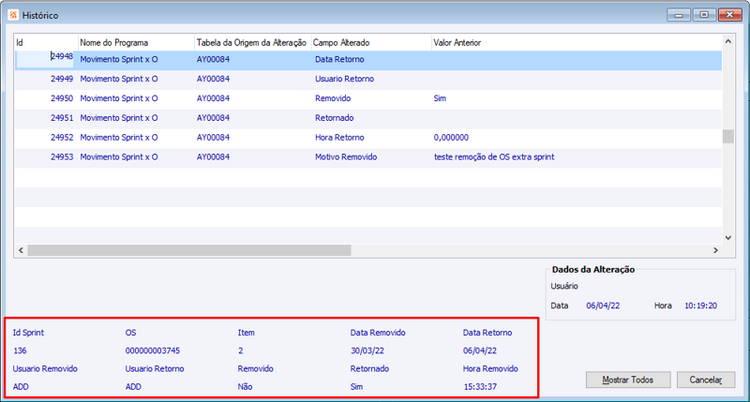
Task: Click the Retornado value Sim in details
Action: tap(357, 387)
